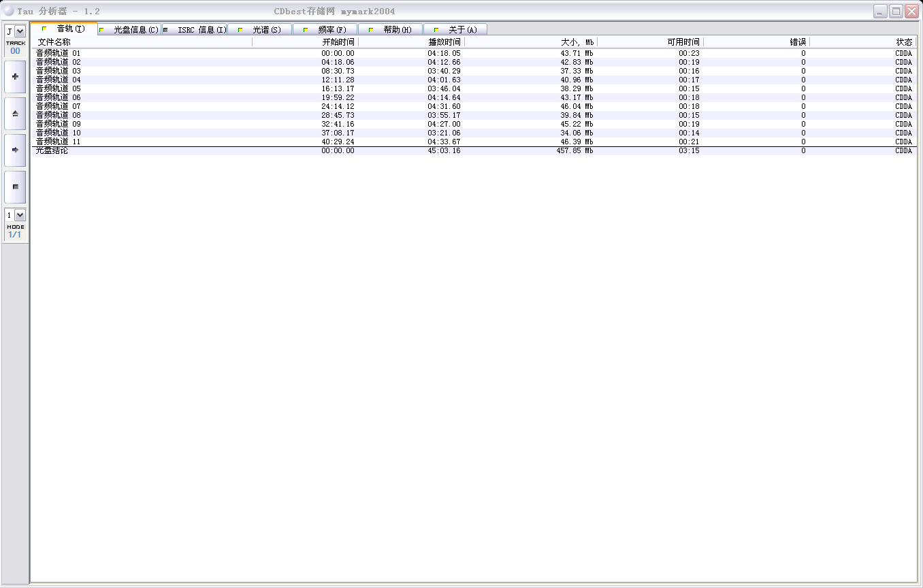This screenshot has width=923, height=588.
Task: Open the 频率 (F) tab
Action: point(325,29)
